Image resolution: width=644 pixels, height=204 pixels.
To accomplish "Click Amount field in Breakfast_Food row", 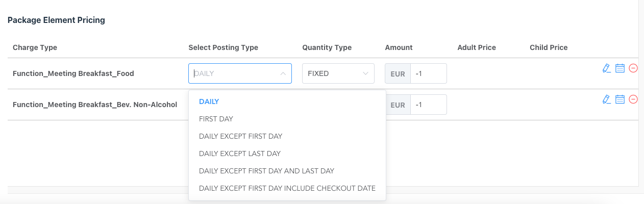I will (x=428, y=73).
